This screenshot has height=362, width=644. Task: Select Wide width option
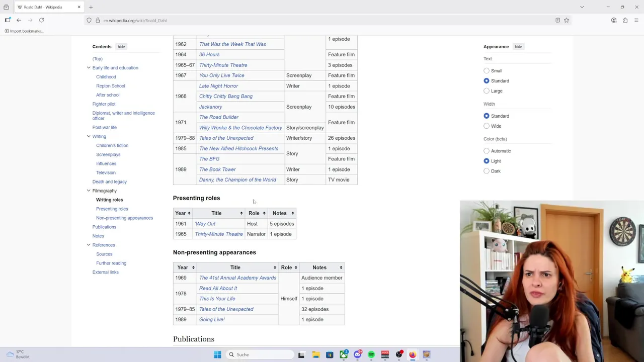click(x=487, y=126)
